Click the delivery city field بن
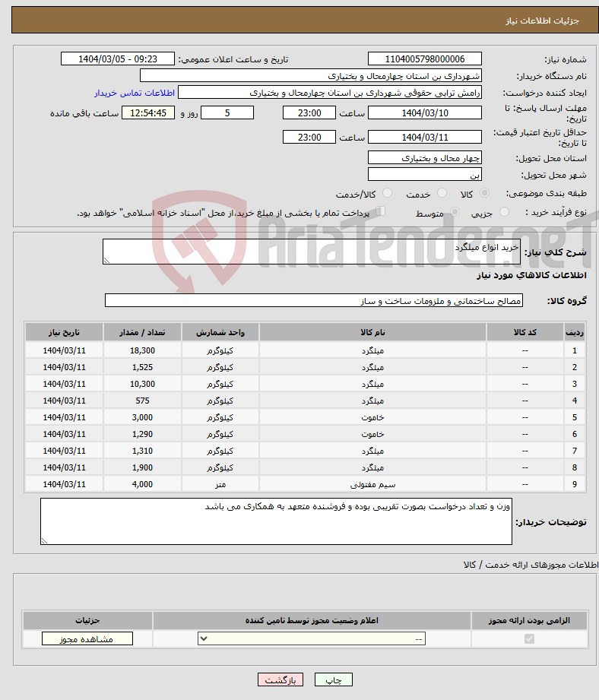Image resolution: width=599 pixels, height=700 pixels. click(x=424, y=175)
